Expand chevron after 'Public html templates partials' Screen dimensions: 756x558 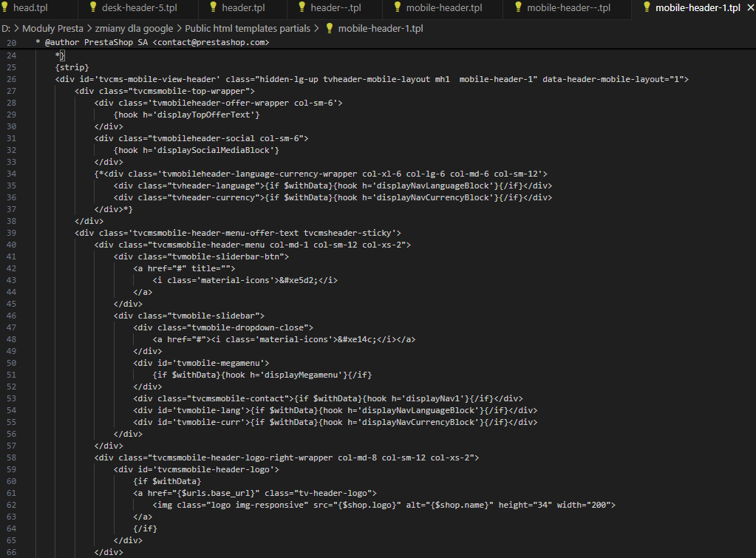tap(316, 29)
